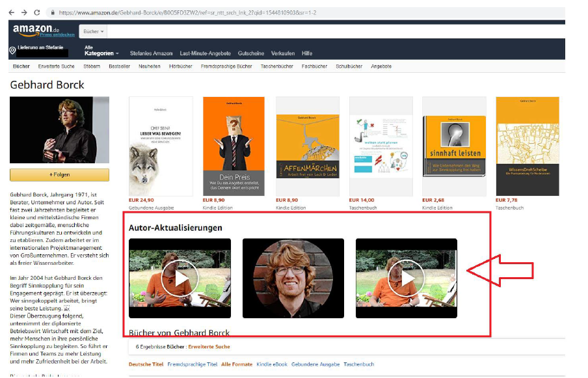Viewport: 588px width, 378px height.
Task: Click the padlock icon in address bar
Action: coord(53,13)
